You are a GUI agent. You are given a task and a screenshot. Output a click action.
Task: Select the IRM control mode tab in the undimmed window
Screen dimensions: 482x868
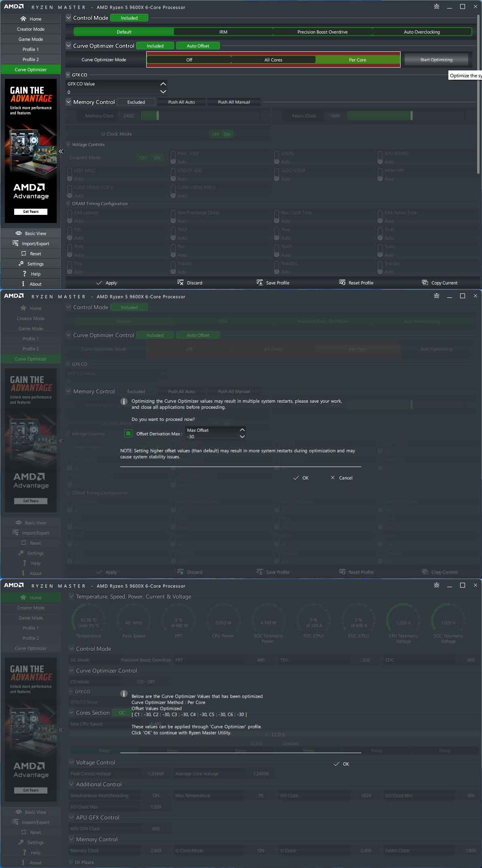pos(223,32)
